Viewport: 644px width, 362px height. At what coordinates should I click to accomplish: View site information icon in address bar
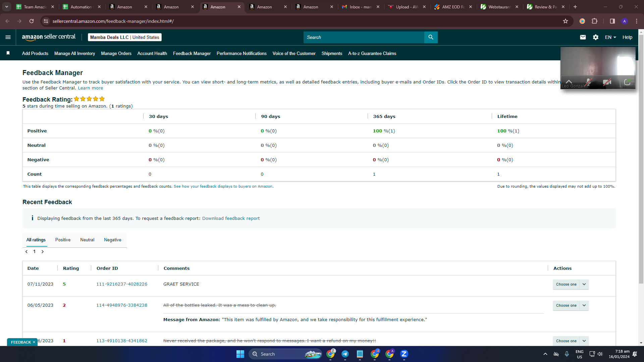click(x=46, y=21)
